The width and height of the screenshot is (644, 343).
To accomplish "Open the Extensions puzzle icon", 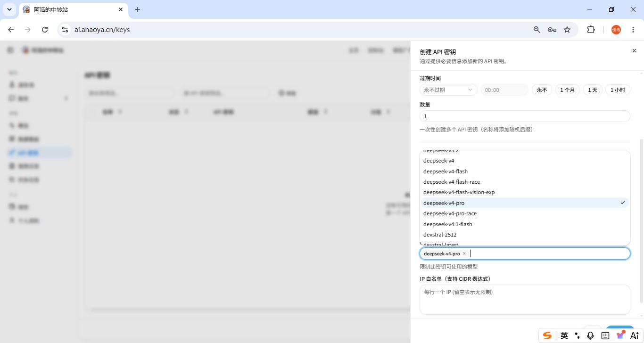I will click(x=591, y=30).
